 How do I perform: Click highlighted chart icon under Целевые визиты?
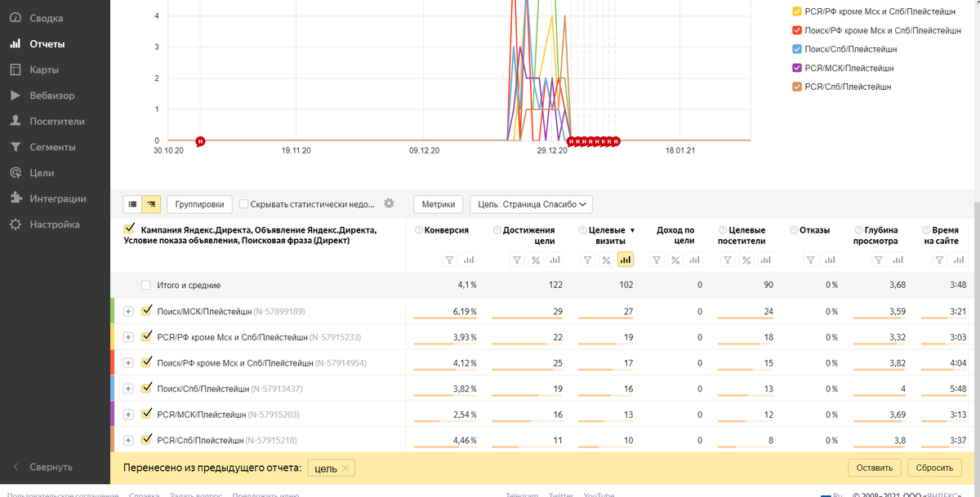click(x=626, y=260)
